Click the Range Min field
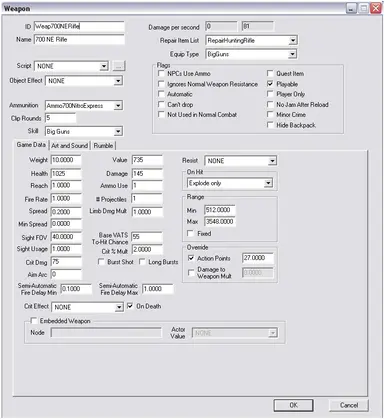This screenshot has width=385, height=420. pos(220,210)
